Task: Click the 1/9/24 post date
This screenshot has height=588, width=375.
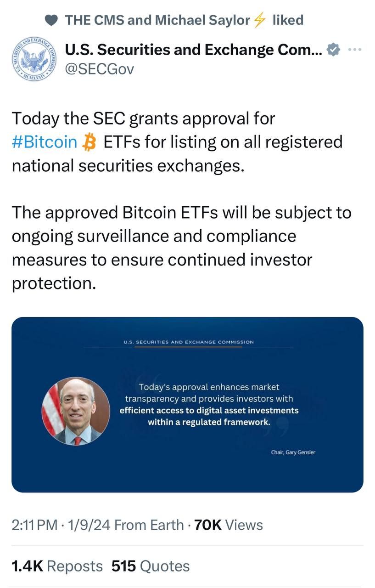Action: pyautogui.click(x=89, y=525)
